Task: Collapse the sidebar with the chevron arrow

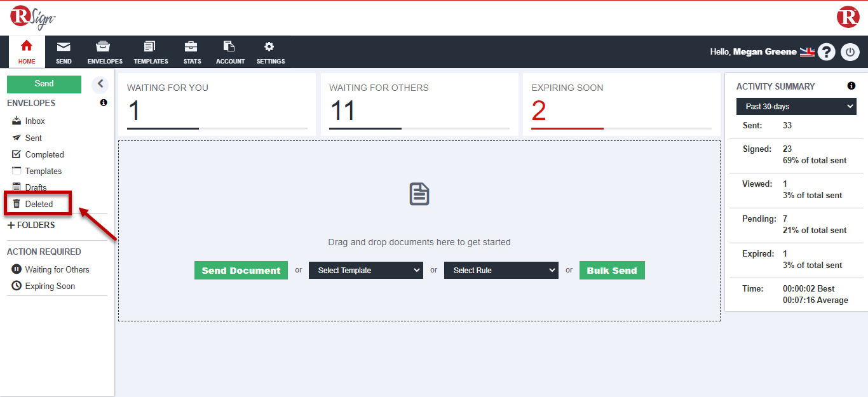Action: [x=100, y=84]
